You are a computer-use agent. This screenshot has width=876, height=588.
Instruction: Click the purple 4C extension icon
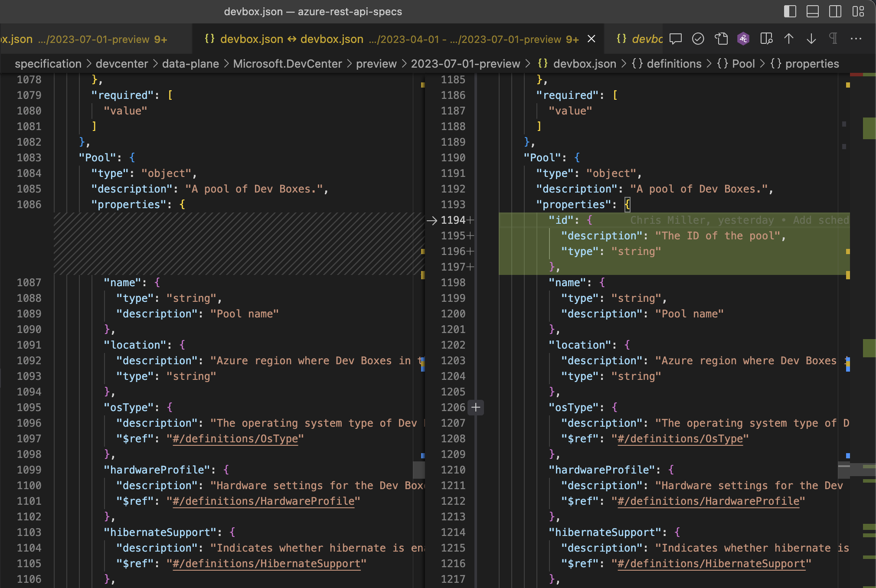743,39
